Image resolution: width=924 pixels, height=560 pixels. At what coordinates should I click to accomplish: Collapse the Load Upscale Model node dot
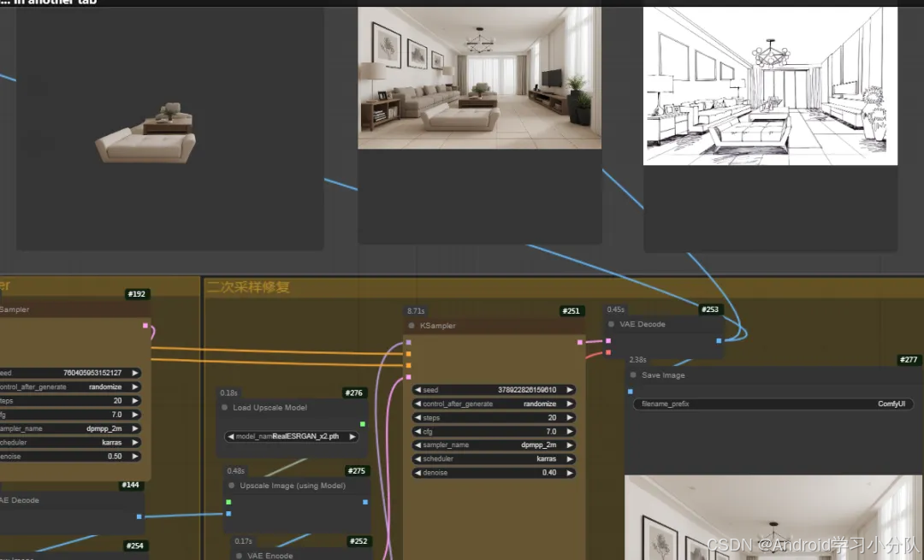[224, 408]
